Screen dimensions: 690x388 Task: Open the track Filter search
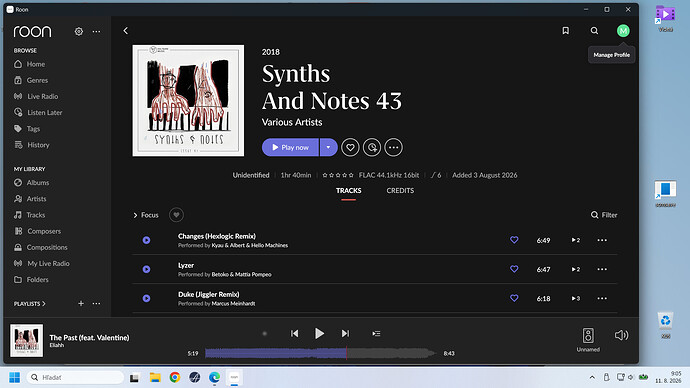pyautogui.click(x=604, y=215)
